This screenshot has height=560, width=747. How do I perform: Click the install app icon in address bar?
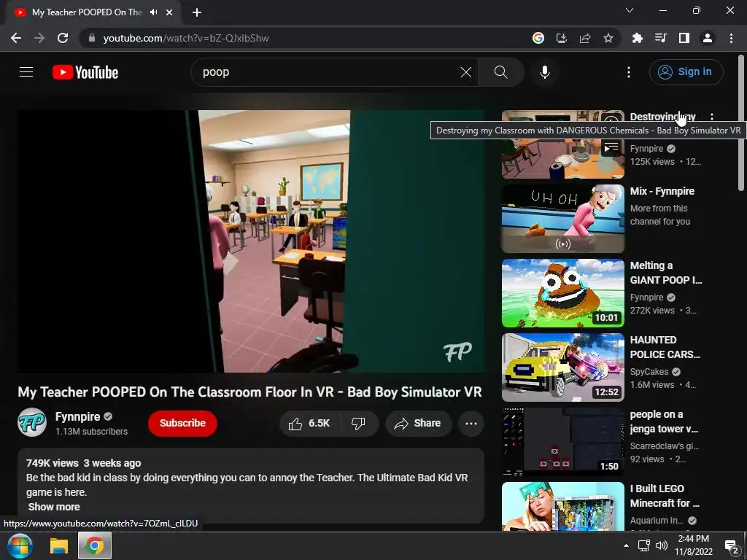tap(562, 38)
